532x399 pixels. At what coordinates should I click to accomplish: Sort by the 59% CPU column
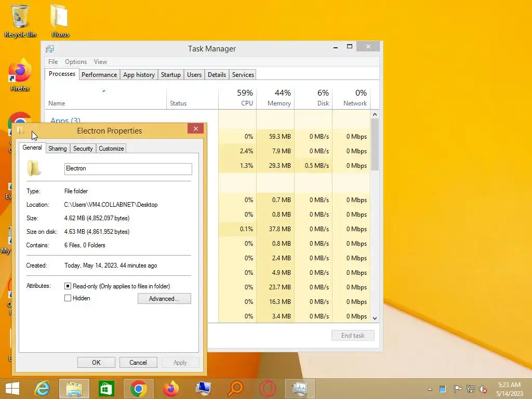pyautogui.click(x=237, y=98)
